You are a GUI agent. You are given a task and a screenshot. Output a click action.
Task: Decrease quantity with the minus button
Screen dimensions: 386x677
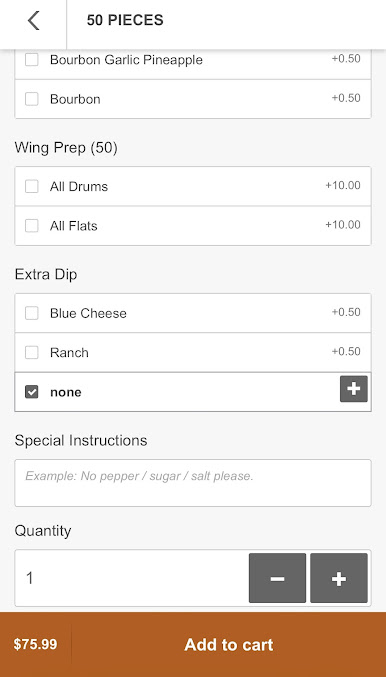tap(277, 578)
